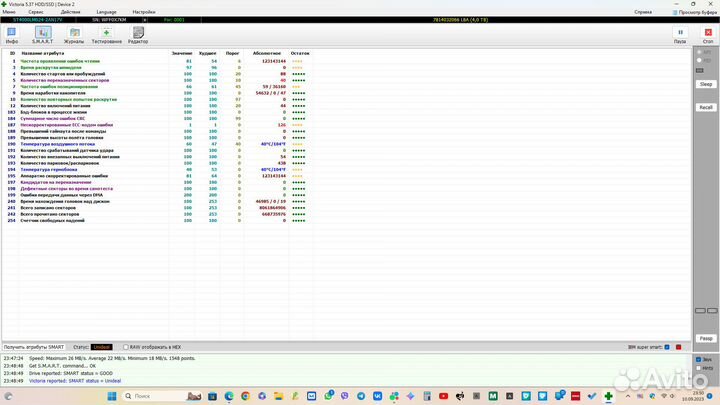Enable the Hints checkbox
The image size is (720, 405).
(697, 367)
